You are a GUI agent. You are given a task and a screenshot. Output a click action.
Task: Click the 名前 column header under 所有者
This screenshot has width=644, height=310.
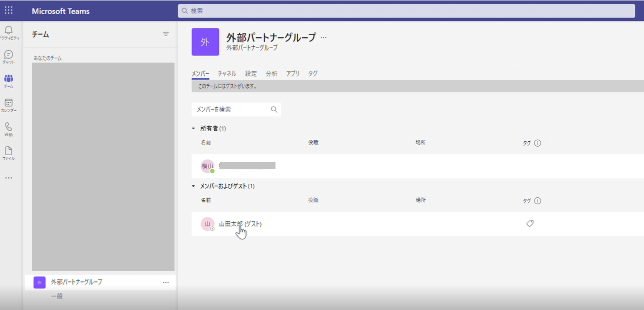point(206,143)
